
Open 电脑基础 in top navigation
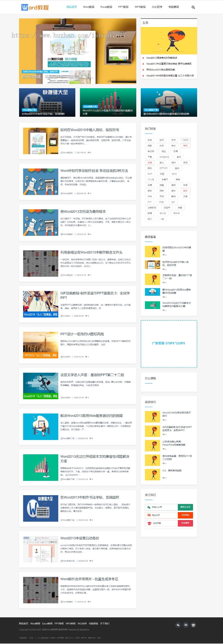tap(173, 7)
